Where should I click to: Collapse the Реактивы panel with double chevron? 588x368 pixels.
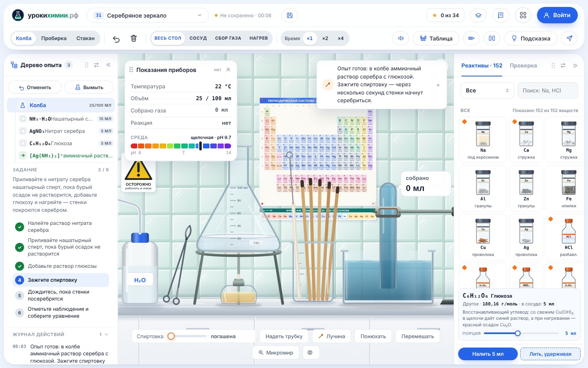tap(575, 65)
